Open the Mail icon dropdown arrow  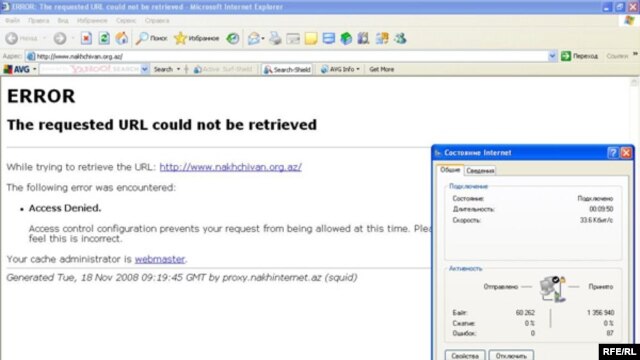click(x=263, y=39)
